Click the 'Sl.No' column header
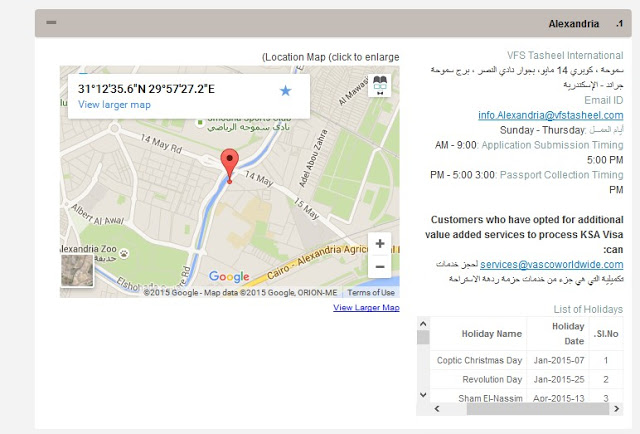 click(x=606, y=334)
